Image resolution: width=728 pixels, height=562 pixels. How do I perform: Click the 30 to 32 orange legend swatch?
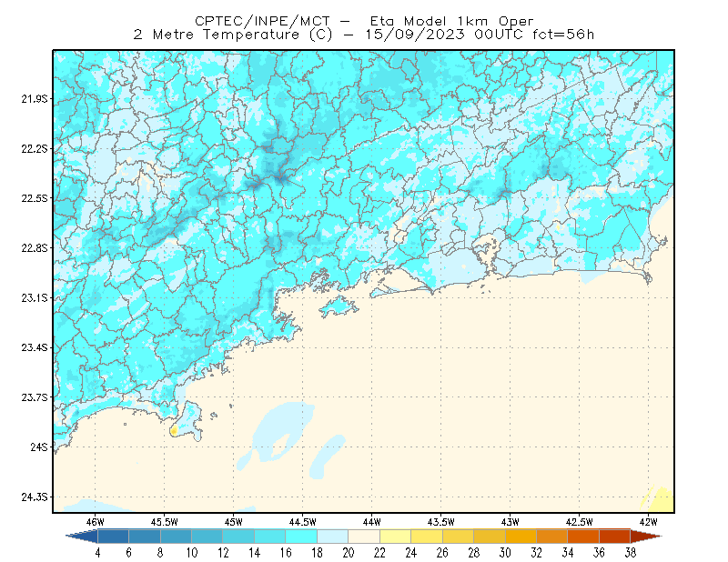(x=521, y=537)
